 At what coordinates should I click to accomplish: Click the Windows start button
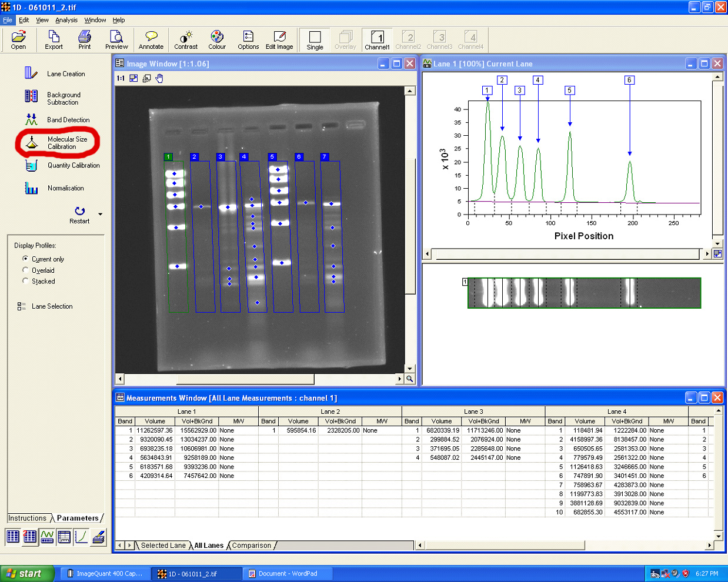[28, 574]
